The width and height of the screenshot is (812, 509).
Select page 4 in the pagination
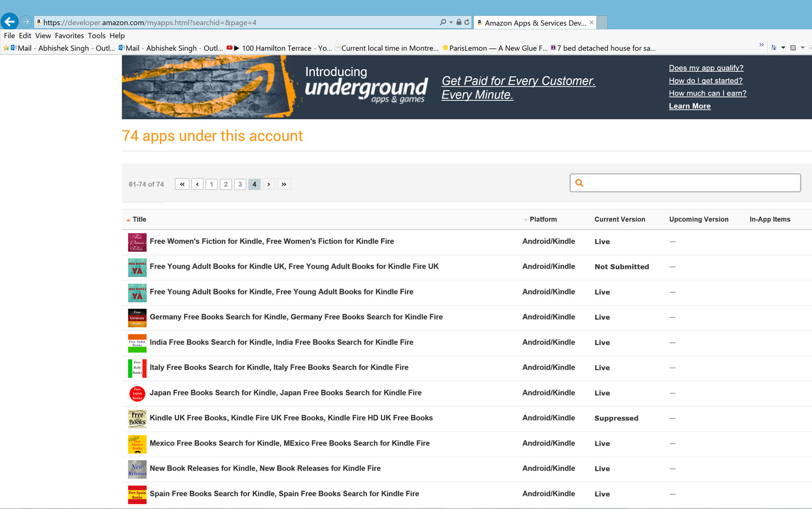(x=255, y=184)
